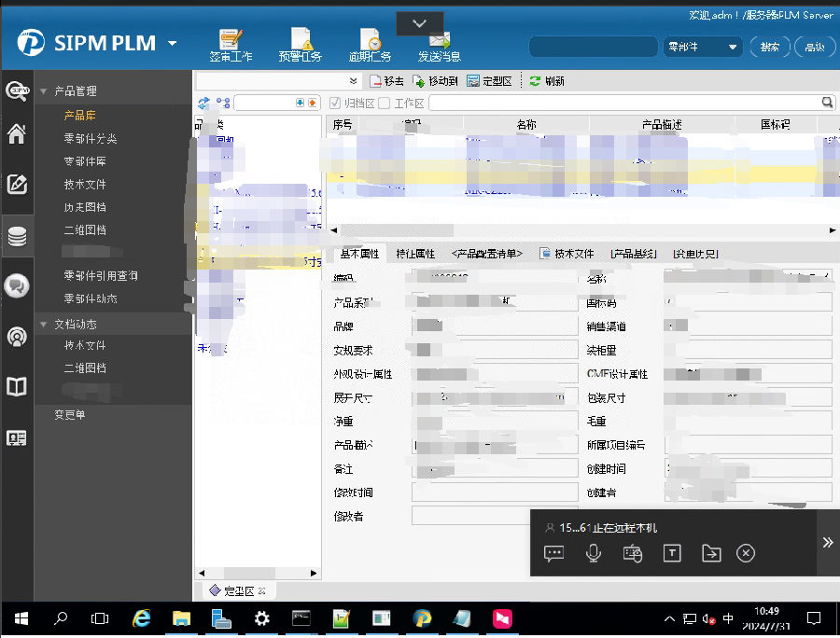Image resolution: width=840 pixels, height=638 pixels.
Task: Collapse the 文档动态 section
Action: 44,325
